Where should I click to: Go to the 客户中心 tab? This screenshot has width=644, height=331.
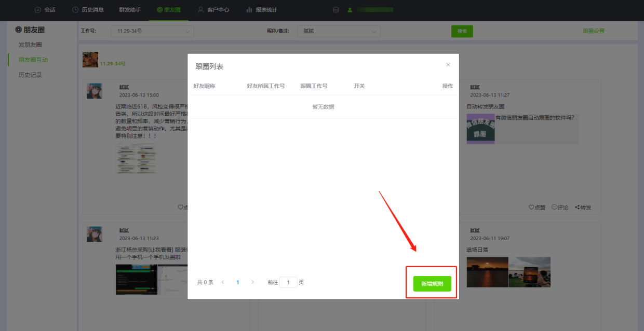(x=213, y=10)
